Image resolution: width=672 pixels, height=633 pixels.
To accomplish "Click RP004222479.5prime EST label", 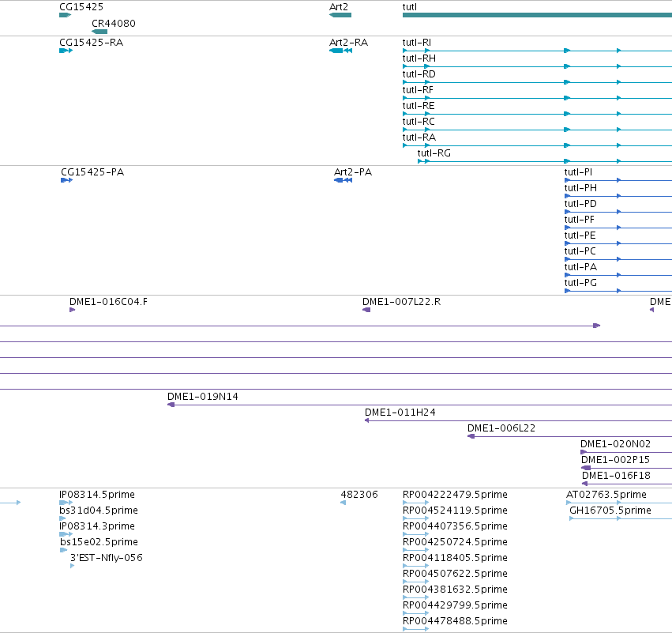I will click(455, 495).
